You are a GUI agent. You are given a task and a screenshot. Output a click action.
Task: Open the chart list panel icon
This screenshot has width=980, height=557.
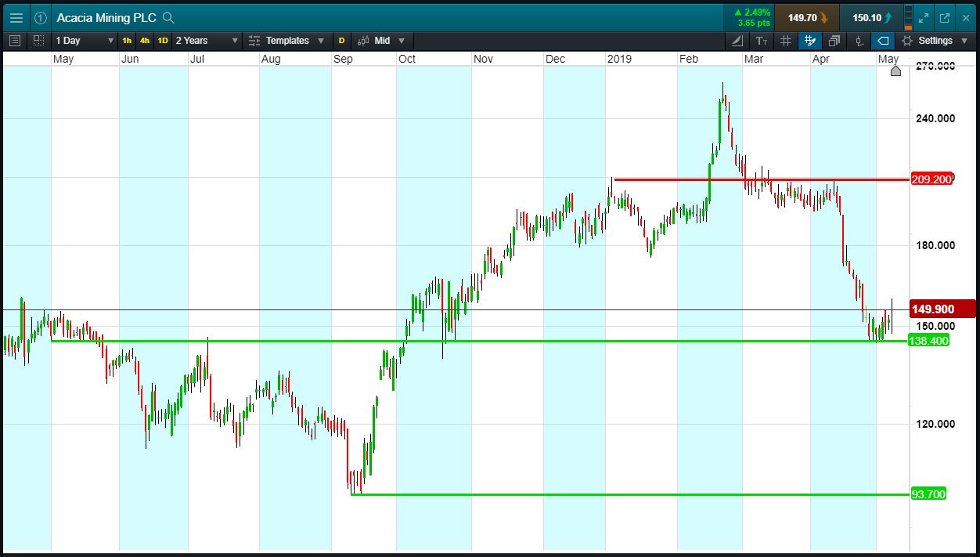14,41
